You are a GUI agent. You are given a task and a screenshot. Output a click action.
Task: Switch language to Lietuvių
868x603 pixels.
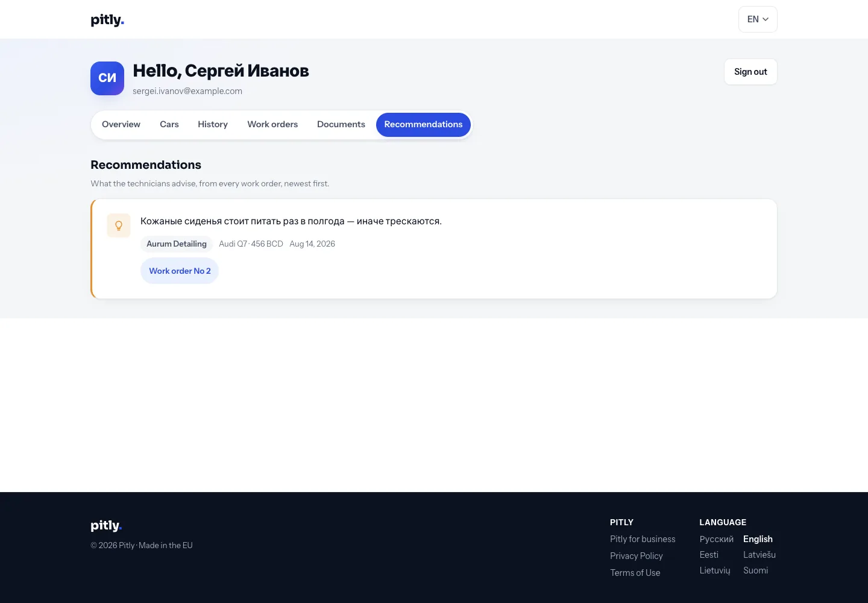pyautogui.click(x=715, y=570)
